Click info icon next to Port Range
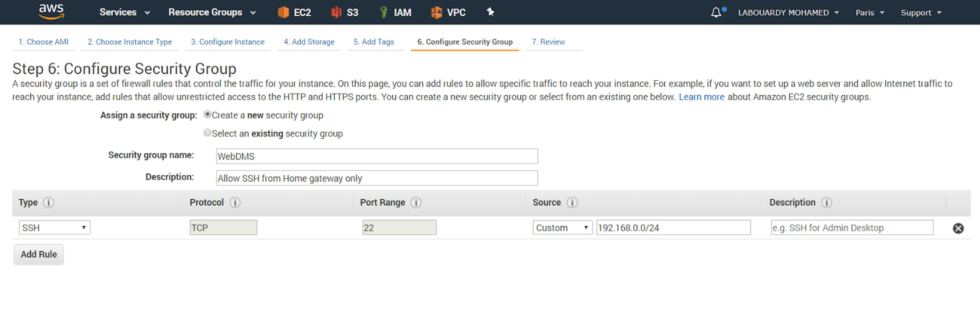The width and height of the screenshot is (980, 336). 416,203
